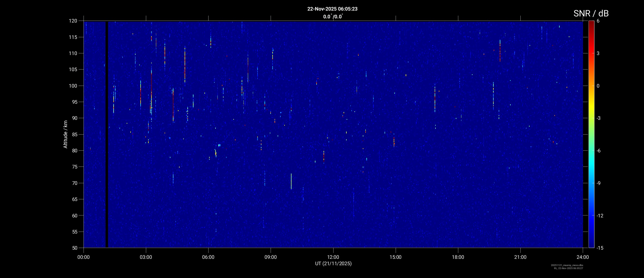Click the colorbar tick label -15
644x278 pixels.
tap(599, 248)
